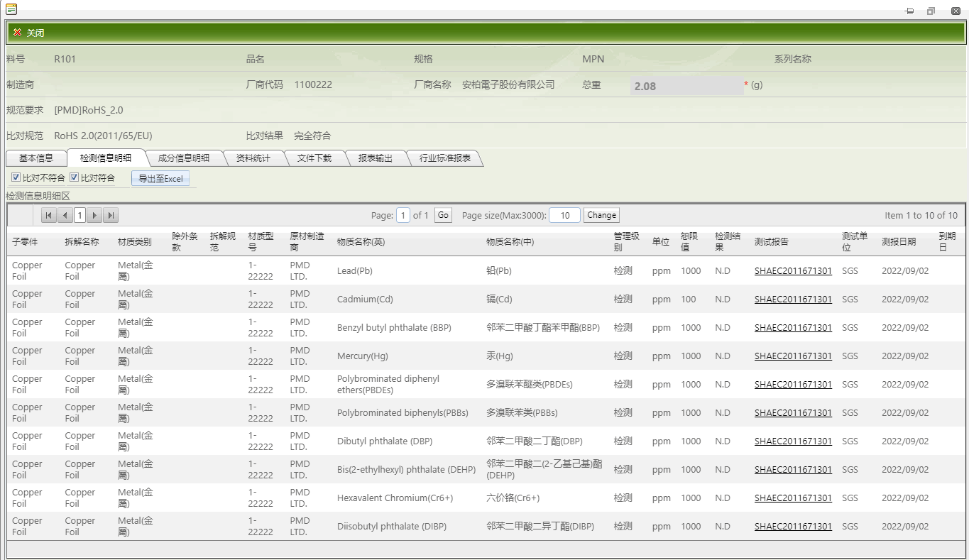Click the 子零件 column header
Image resolution: width=969 pixels, height=560 pixels.
pyautogui.click(x=25, y=242)
